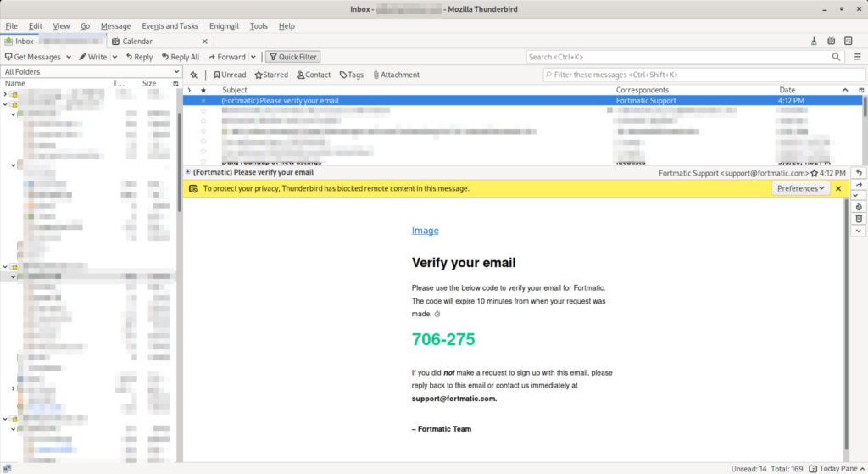Select the Fortmatic Please verify your email message

(522, 101)
